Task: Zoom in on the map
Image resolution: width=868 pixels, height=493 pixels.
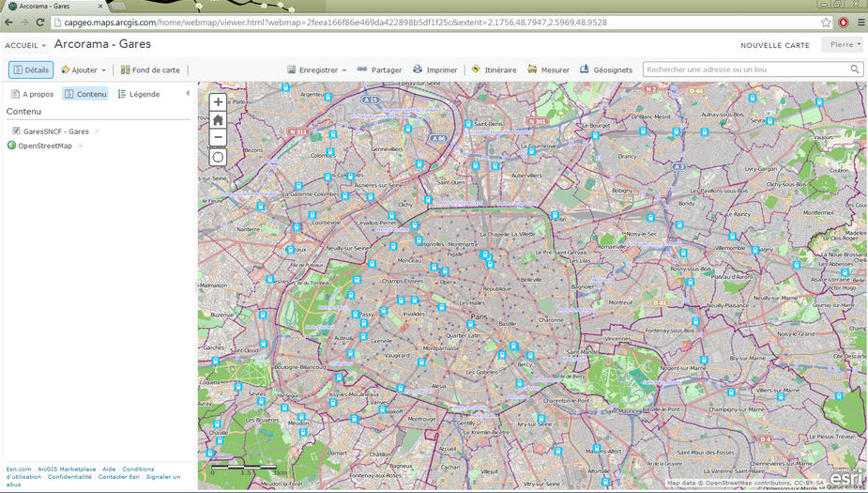Action: [x=218, y=102]
